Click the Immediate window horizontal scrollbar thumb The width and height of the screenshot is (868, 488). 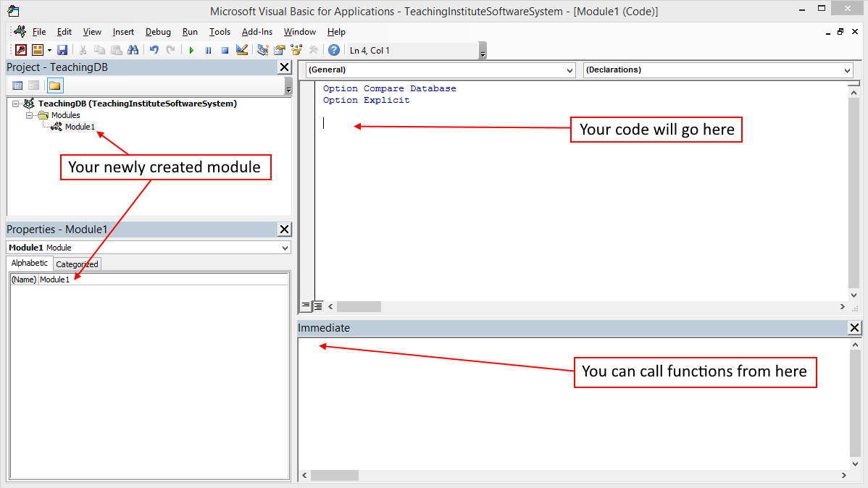click(x=334, y=475)
